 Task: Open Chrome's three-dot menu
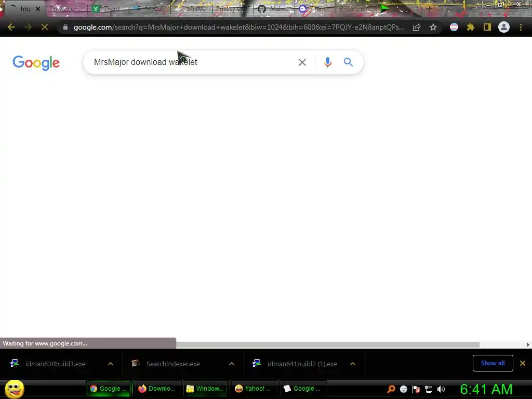pyautogui.click(x=521, y=27)
